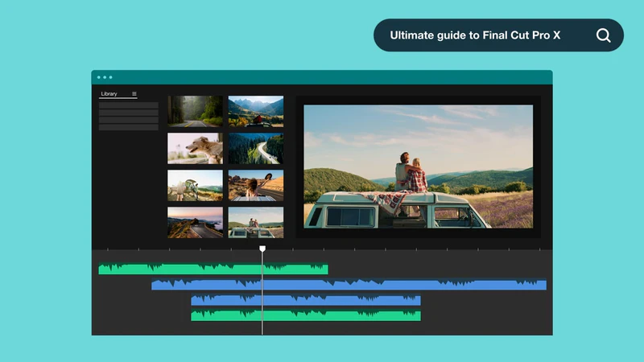This screenshot has height=362, width=644.
Task: Select the long blue audio clip
Action: point(349,284)
